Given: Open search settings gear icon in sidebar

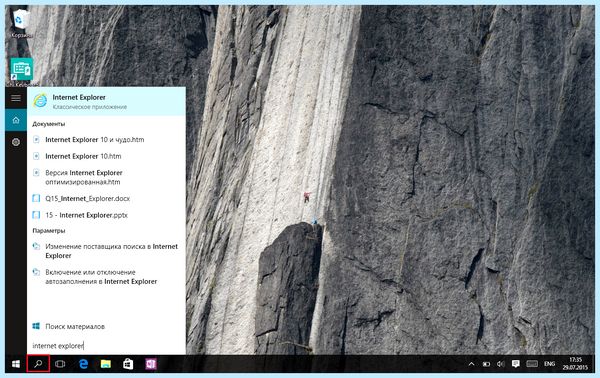Looking at the screenshot, I should [x=16, y=142].
